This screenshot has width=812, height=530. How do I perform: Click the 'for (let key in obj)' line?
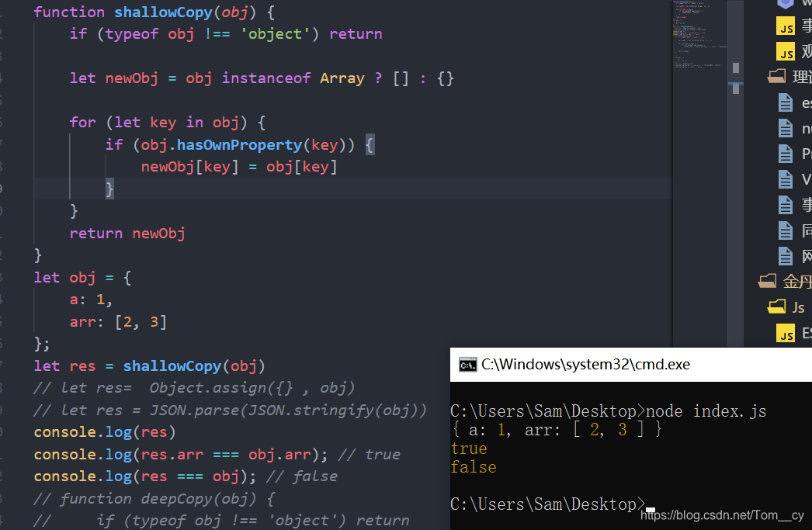pyautogui.click(x=168, y=123)
